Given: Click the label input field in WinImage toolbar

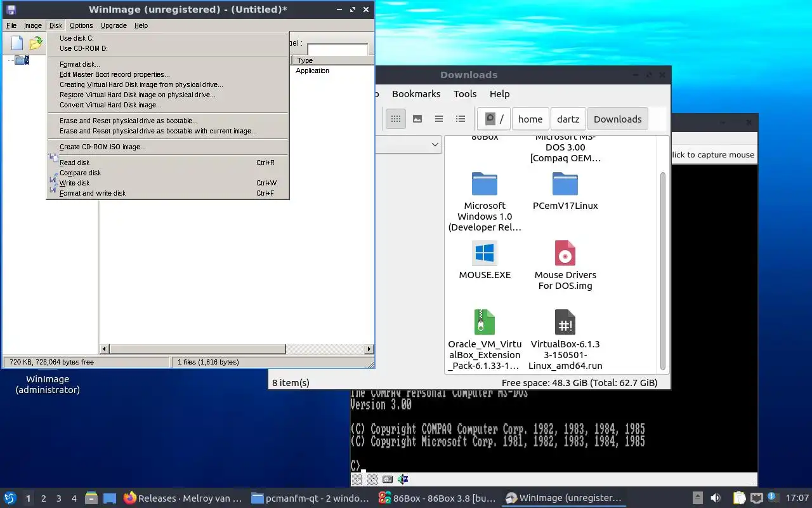Looking at the screenshot, I should (337, 49).
